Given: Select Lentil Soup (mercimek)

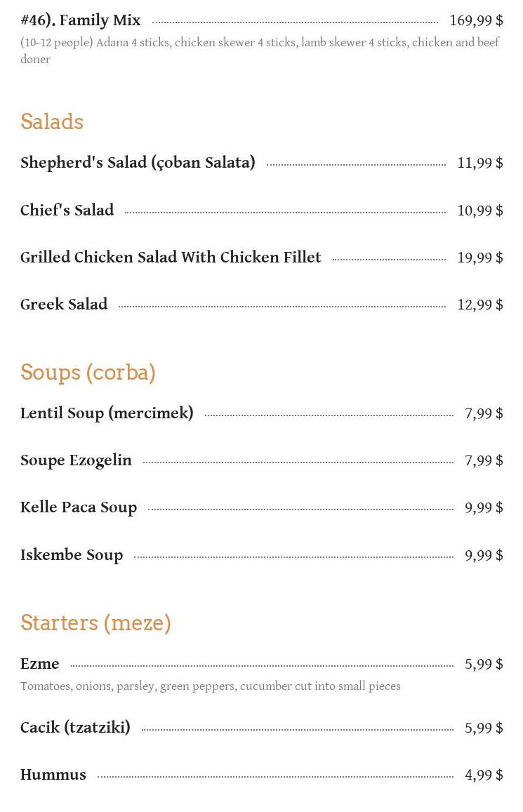Looking at the screenshot, I should click(107, 413).
